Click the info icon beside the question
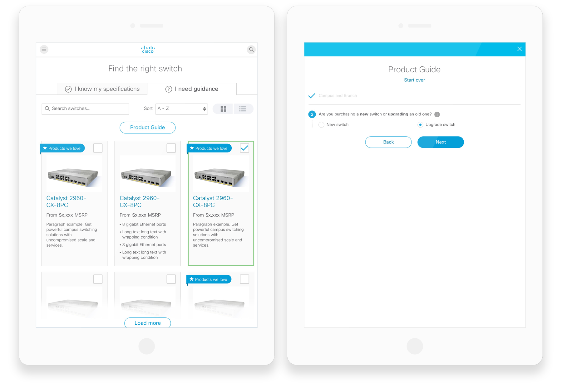Screen dimensions: 562x392 coord(437,114)
